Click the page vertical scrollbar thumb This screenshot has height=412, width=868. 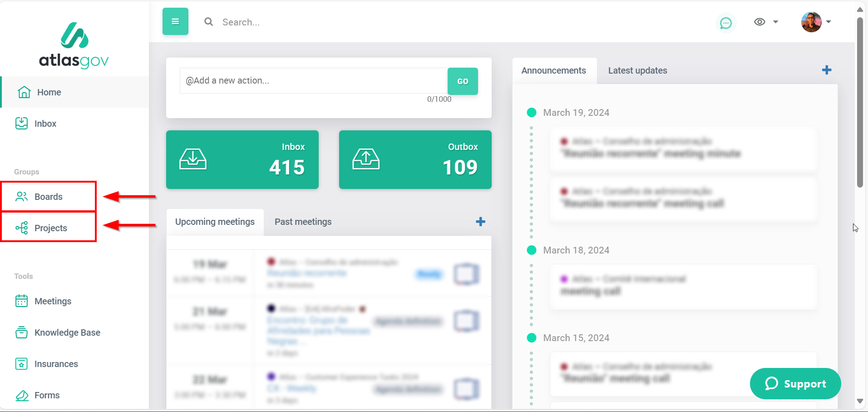click(859, 102)
